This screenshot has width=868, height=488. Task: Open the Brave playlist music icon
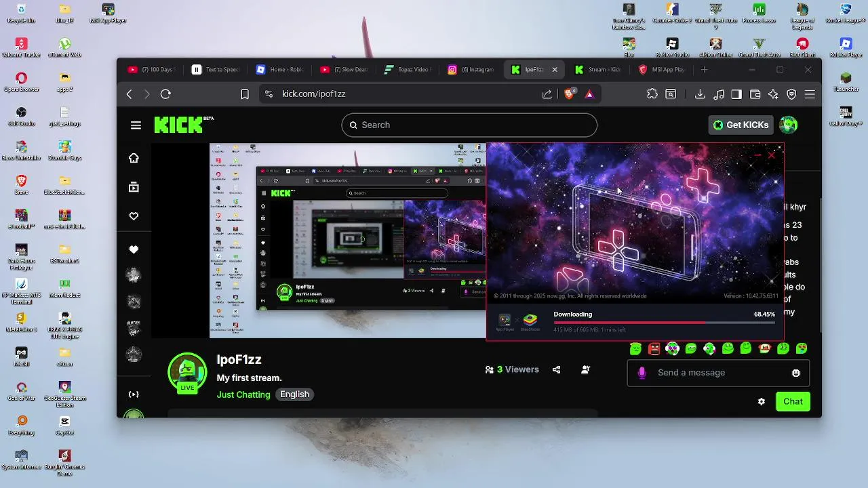tap(719, 94)
